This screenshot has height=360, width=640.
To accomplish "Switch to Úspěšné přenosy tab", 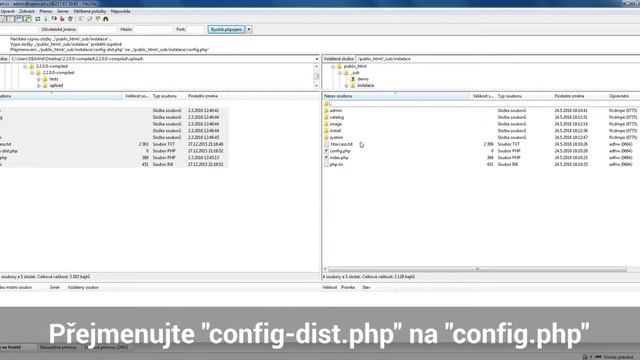I will [x=106, y=347].
